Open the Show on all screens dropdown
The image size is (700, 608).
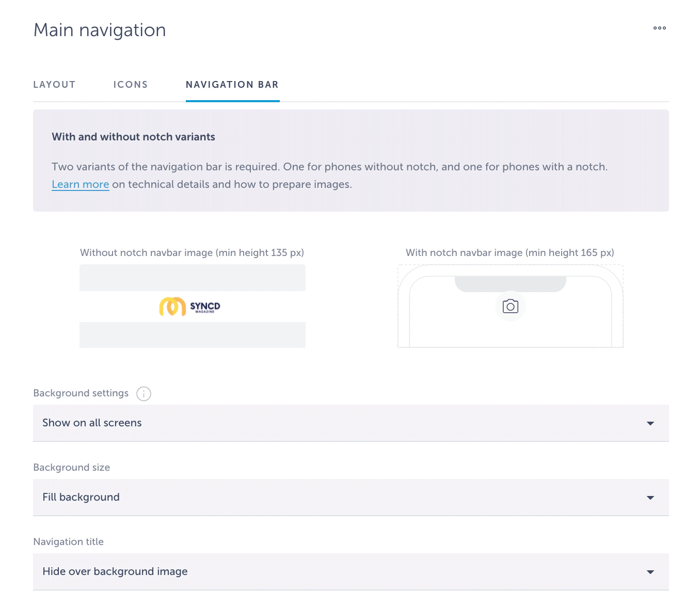tap(351, 423)
